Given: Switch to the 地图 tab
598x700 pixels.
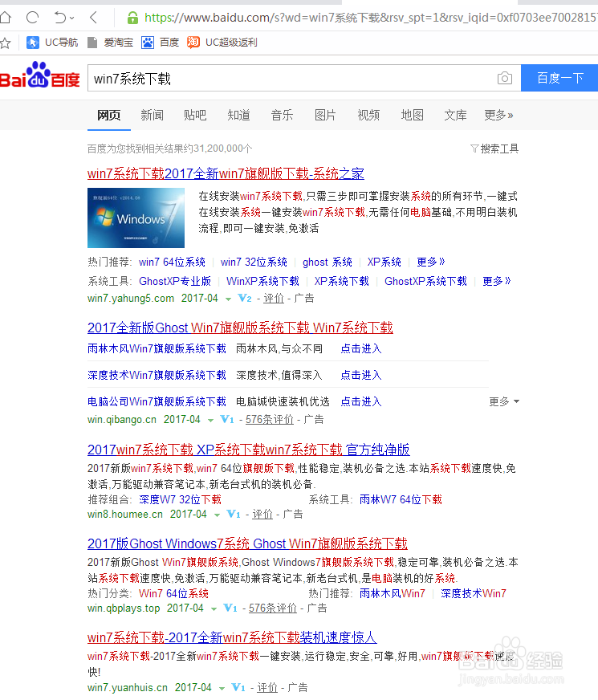Looking at the screenshot, I should 412,115.
